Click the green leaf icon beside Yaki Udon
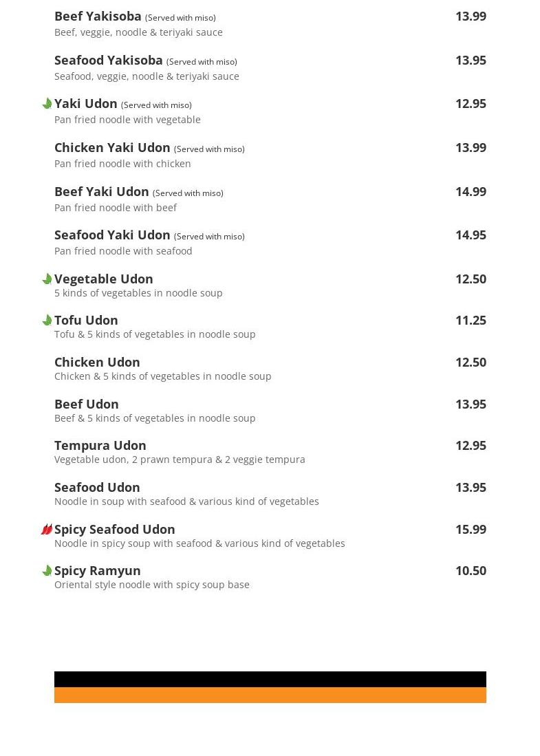This screenshot has height=756, width=540. pyautogui.click(x=47, y=104)
